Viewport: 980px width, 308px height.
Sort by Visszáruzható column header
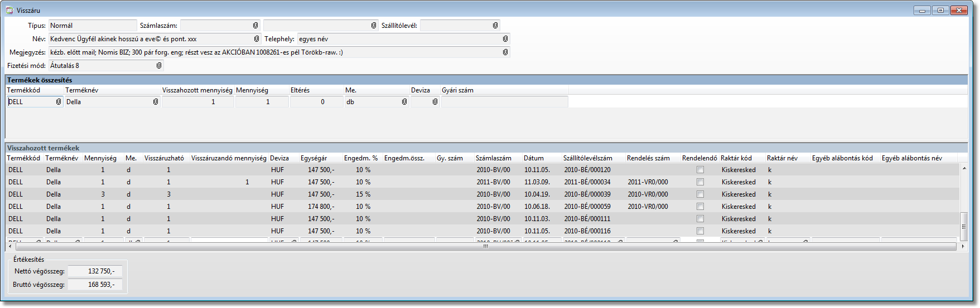pos(164,158)
